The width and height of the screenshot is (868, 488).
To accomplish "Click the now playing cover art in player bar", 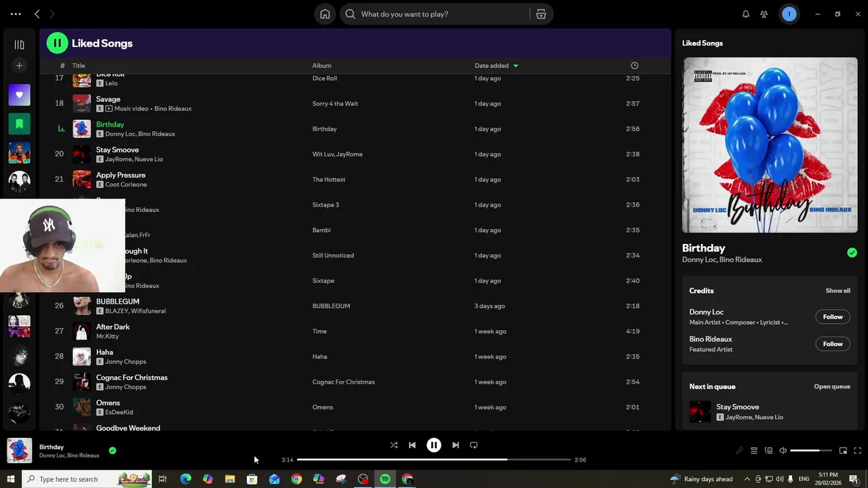I will (x=19, y=451).
